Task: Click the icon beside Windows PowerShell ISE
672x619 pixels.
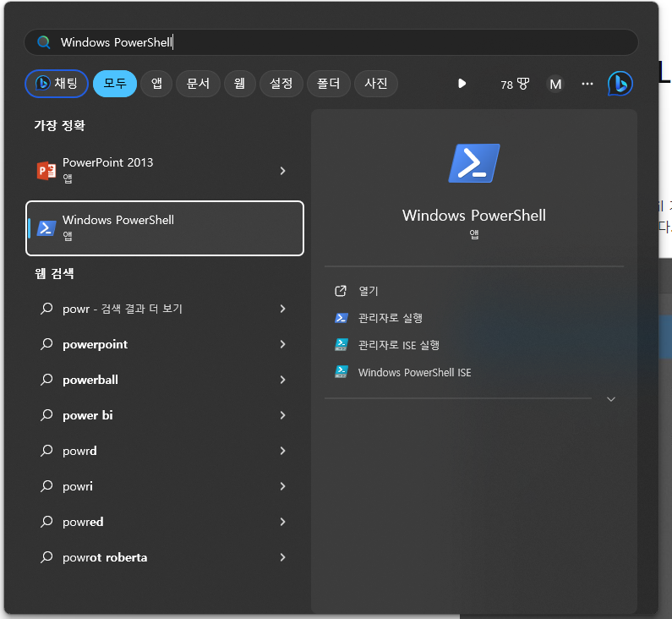Action: tap(341, 372)
